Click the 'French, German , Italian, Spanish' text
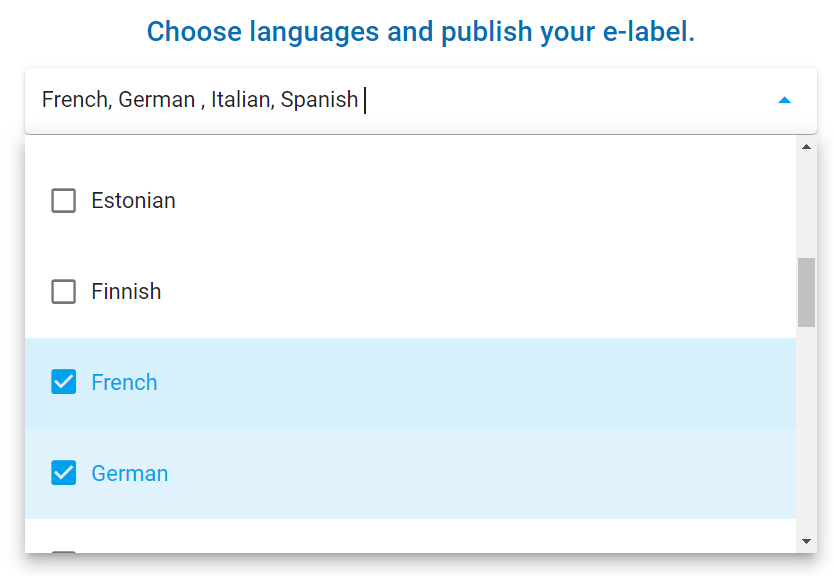Image resolution: width=834 pixels, height=576 pixels. tap(200, 100)
